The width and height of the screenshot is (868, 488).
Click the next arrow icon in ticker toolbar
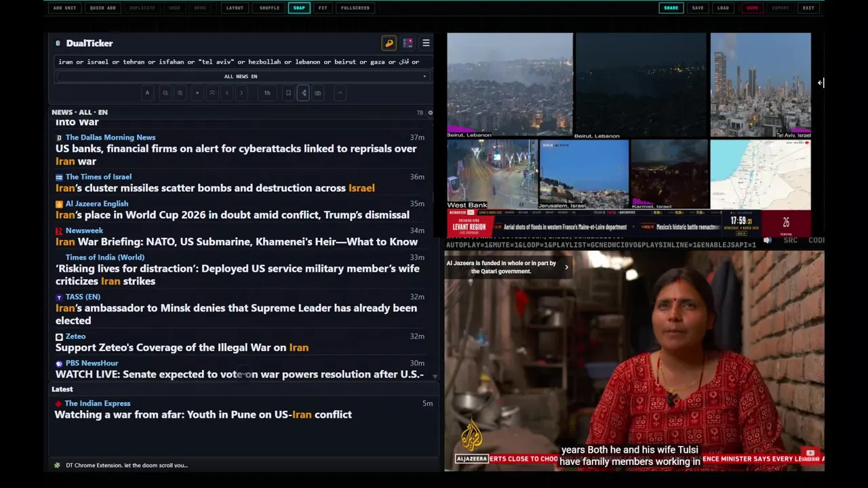click(241, 93)
